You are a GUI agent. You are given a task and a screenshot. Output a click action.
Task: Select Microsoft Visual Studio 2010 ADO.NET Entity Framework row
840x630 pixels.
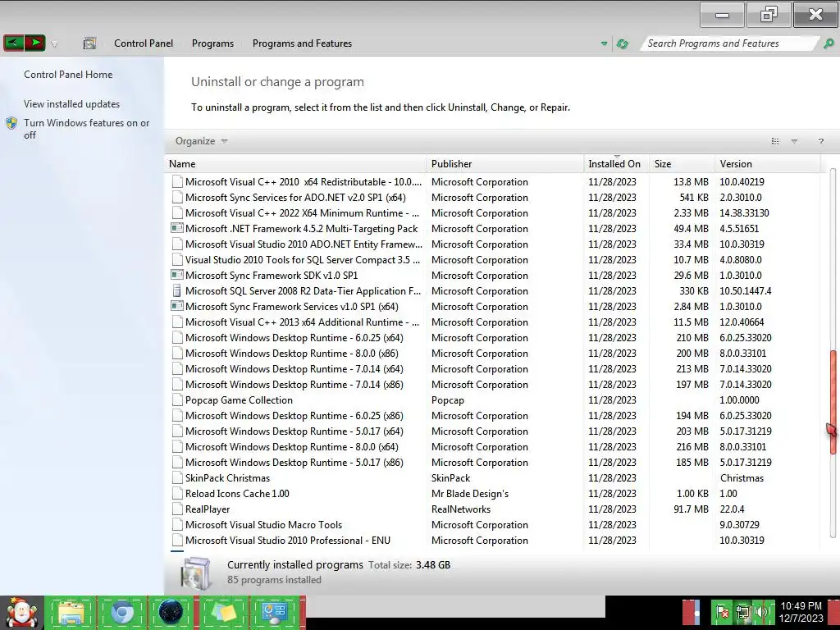[493, 244]
